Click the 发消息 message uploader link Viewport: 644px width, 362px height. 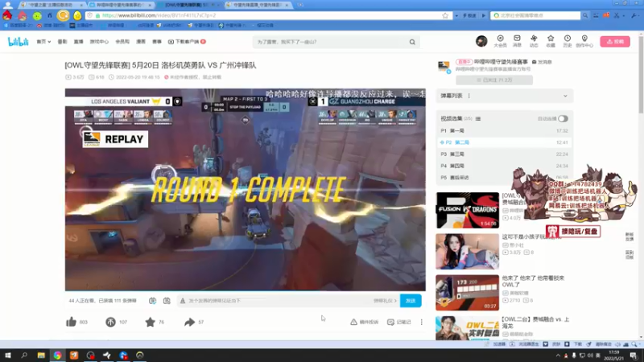point(542,62)
